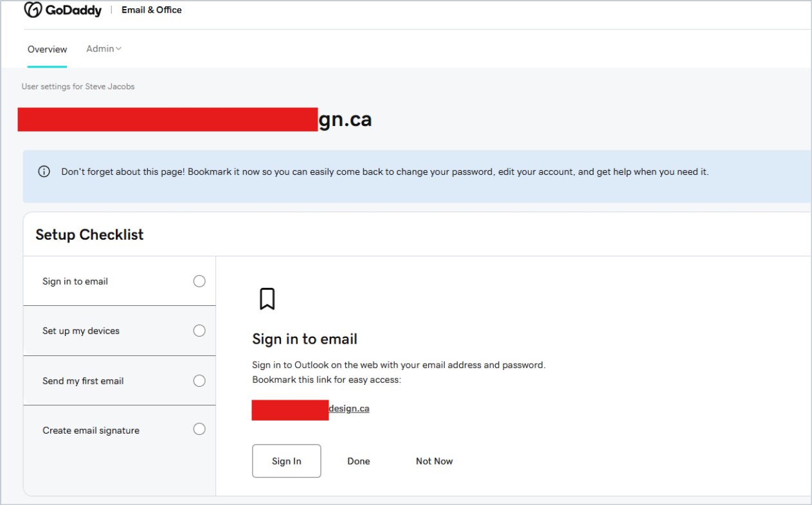Dismiss with Not Now
Viewport: 812px width, 505px height.
click(x=434, y=461)
